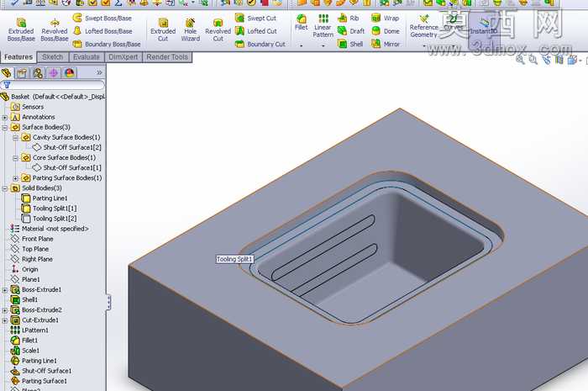This screenshot has width=588, height=391.
Task: Select Tooling Split1[1] solid body
Action: (x=49, y=209)
